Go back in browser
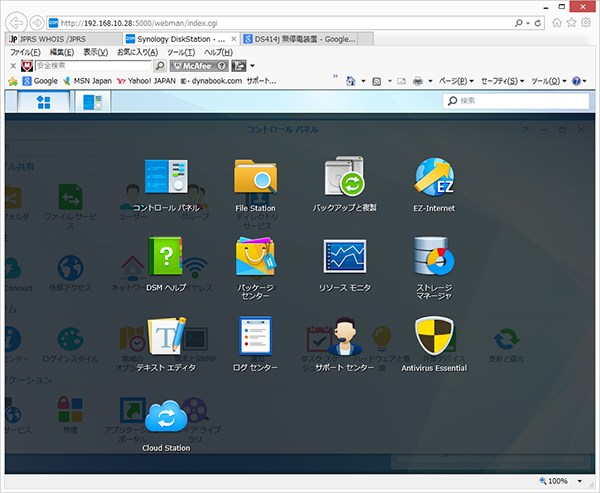This screenshot has height=493, width=600. tap(16, 23)
